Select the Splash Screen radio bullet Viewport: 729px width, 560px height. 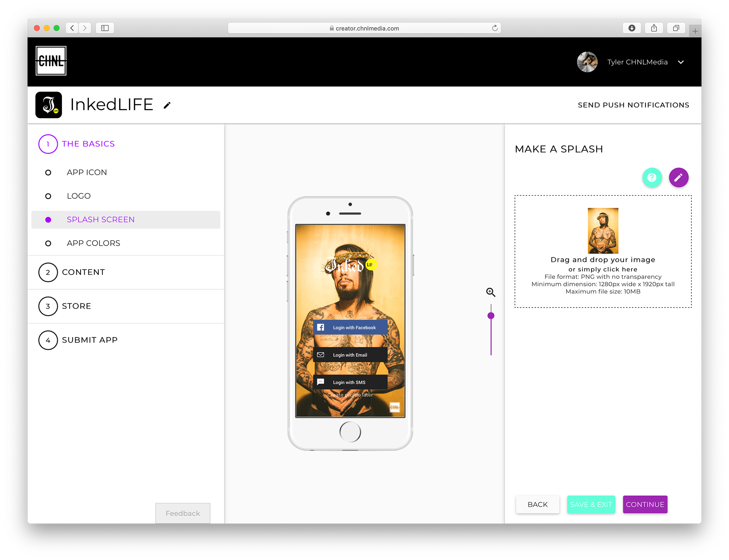click(x=48, y=220)
